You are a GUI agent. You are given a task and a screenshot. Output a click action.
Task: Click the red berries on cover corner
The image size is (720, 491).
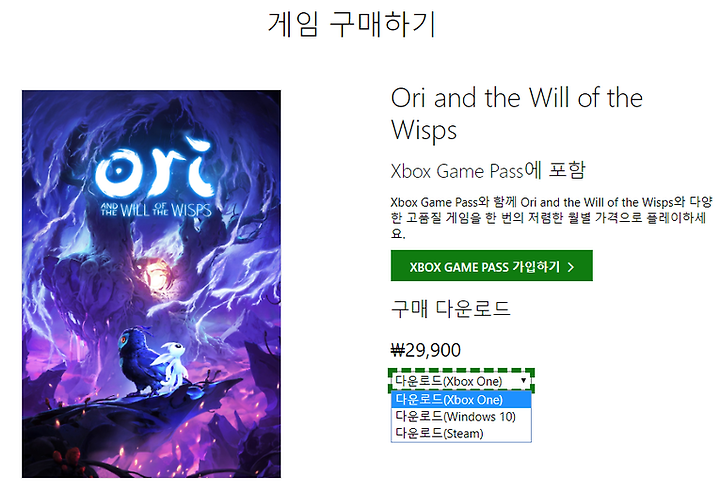(64, 458)
